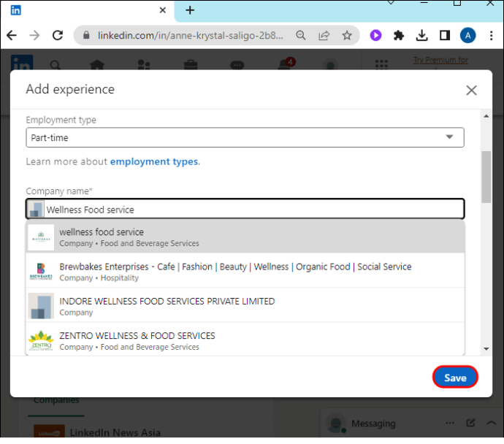The image size is (504, 444).
Task: Open Chrome profile avatar A
Action: pyautogui.click(x=467, y=35)
